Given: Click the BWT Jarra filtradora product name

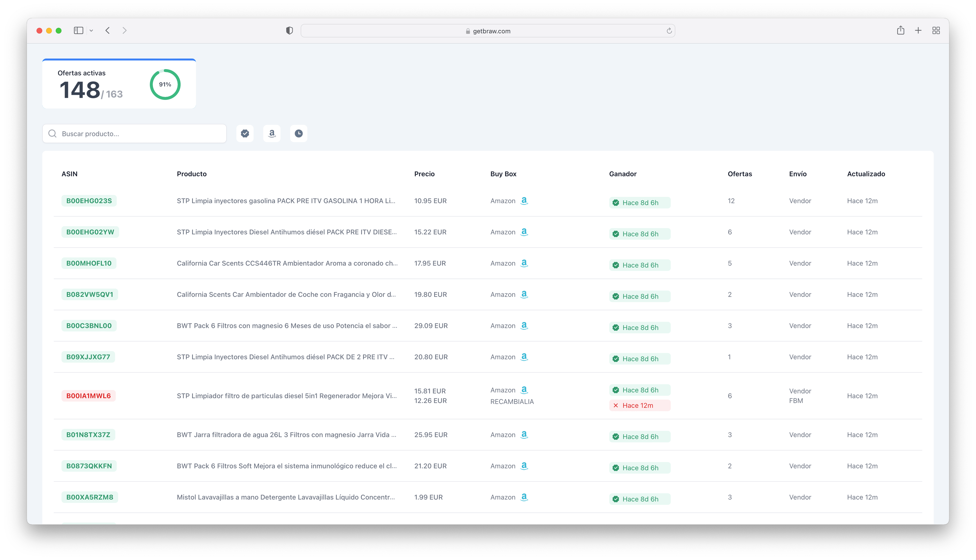Looking at the screenshot, I should point(286,435).
